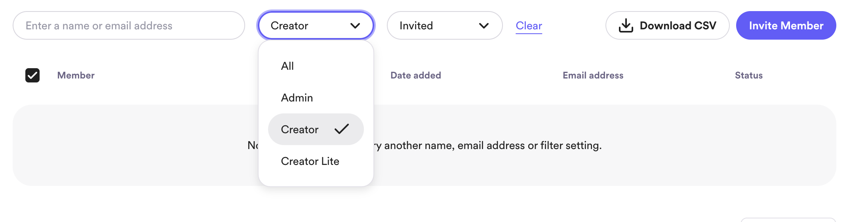Viewport: 868px width, 222px height.
Task: Pick the Creator Lite role option
Action: [x=310, y=161]
